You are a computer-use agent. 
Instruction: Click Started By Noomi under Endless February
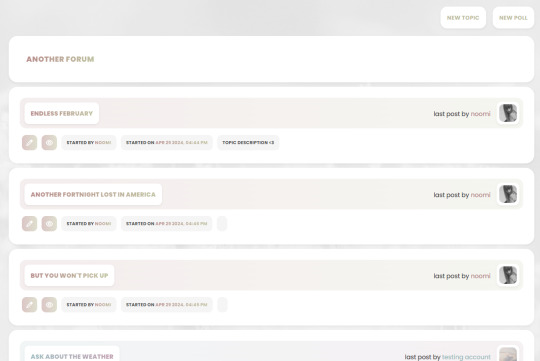[89, 143]
